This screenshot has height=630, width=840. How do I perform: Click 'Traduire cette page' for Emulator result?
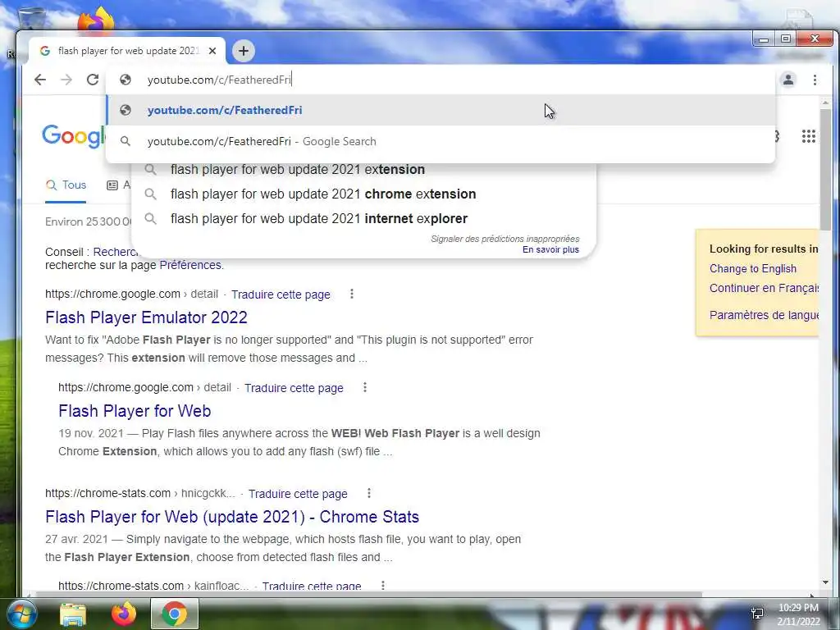(281, 294)
